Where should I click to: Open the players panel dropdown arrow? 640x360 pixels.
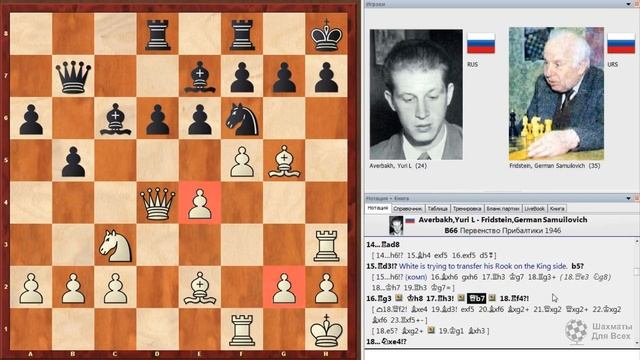click(x=629, y=4)
